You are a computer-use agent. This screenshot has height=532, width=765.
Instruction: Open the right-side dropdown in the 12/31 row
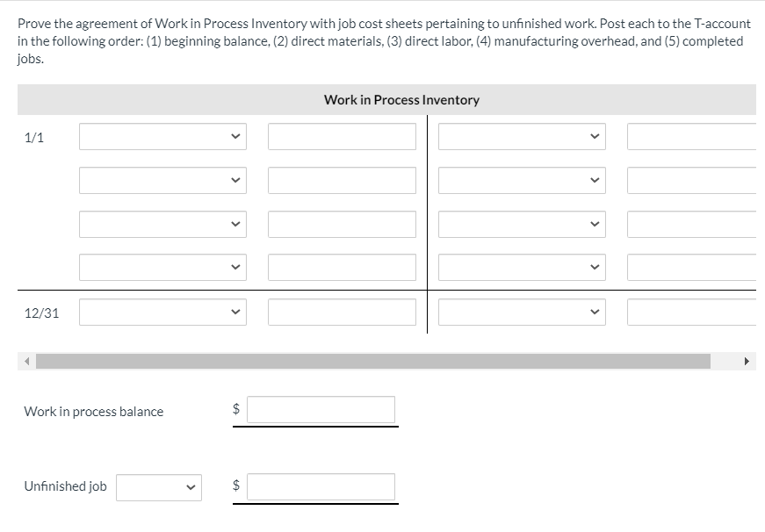coord(522,312)
